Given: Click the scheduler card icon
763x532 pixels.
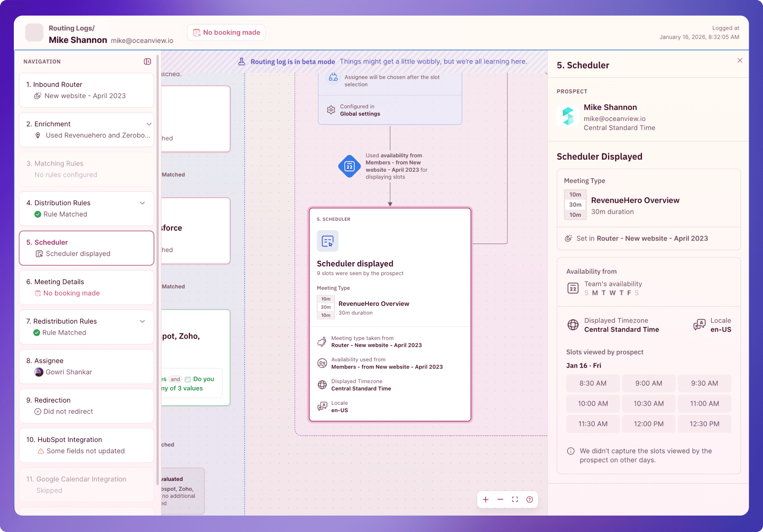Looking at the screenshot, I should tap(328, 241).
